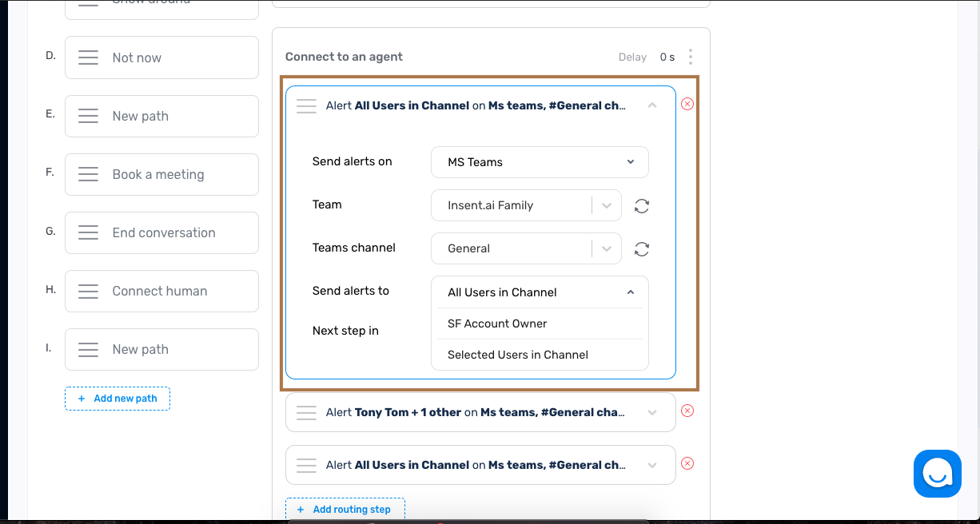Open the three-dot options menu for Connect to an agent
The height and width of the screenshot is (524, 980).
coord(690,57)
